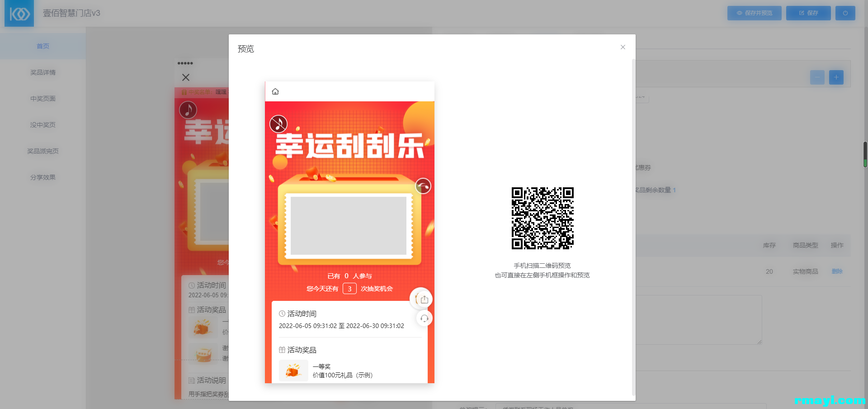The height and width of the screenshot is (409, 868).
Task: Select 中奖页面 in left sidebar
Action: pyautogui.click(x=43, y=99)
